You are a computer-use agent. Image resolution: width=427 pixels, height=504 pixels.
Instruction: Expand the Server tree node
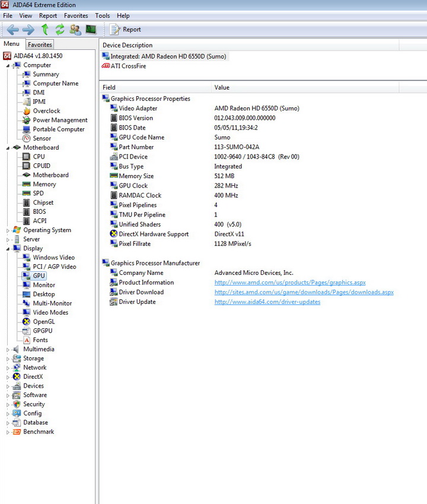point(8,239)
